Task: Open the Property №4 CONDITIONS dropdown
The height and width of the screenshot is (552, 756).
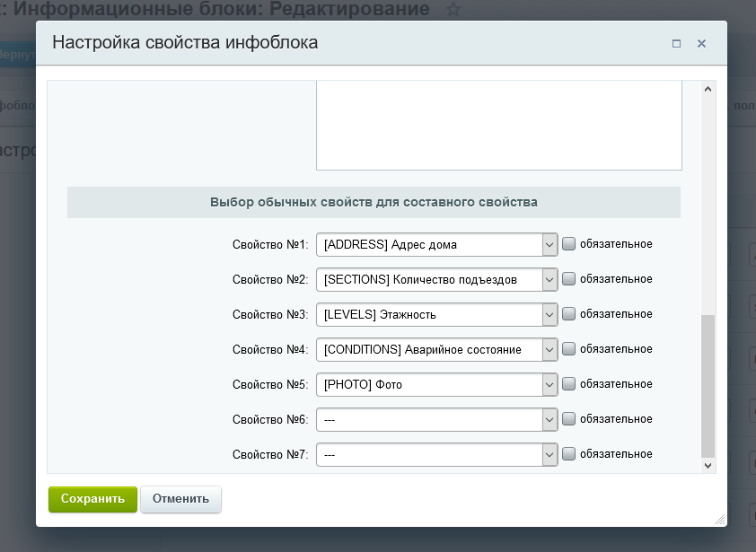Action: pos(436,349)
